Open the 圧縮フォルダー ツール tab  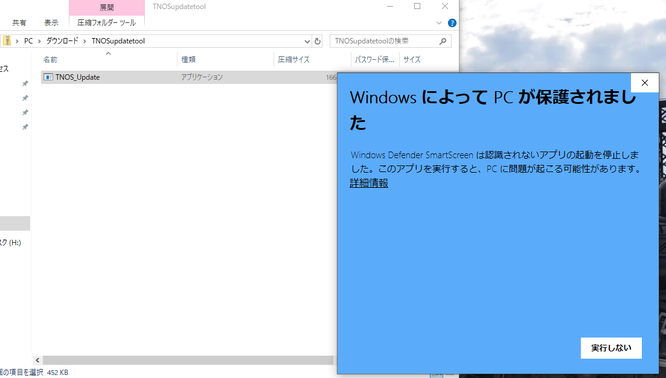tap(107, 23)
